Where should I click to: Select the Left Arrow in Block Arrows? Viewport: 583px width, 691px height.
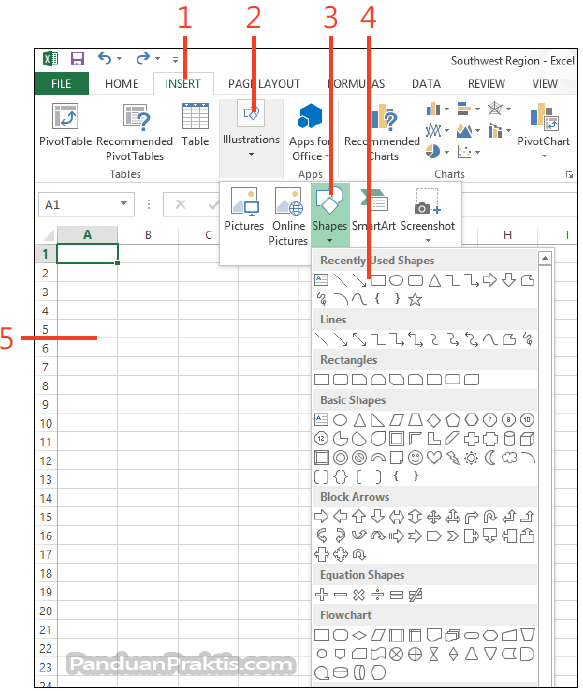340,516
